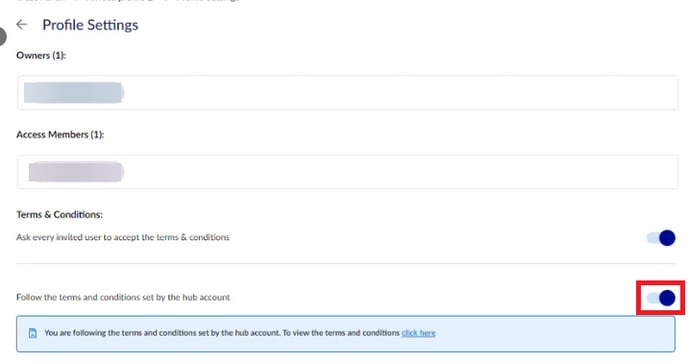Toggle off following hub account terms
This screenshot has height=364, width=688.
coord(661,298)
